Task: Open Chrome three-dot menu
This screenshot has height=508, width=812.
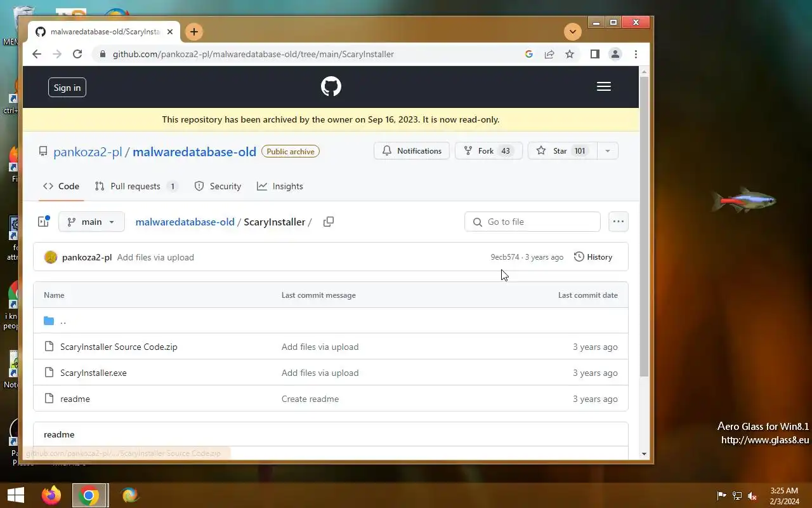Action: (636, 54)
